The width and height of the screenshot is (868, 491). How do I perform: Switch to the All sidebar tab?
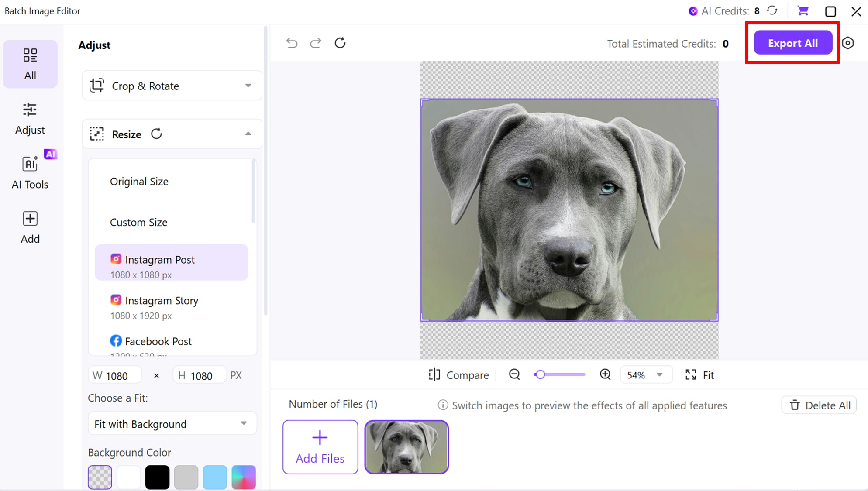[30, 64]
